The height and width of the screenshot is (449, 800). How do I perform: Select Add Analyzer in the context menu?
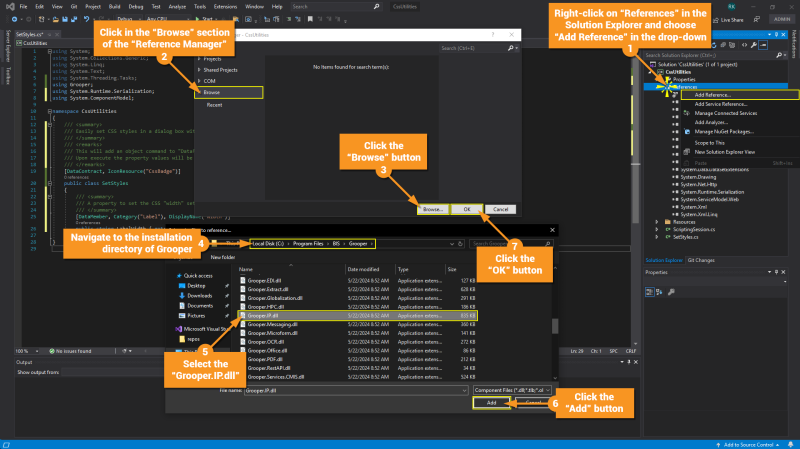[x=711, y=122]
